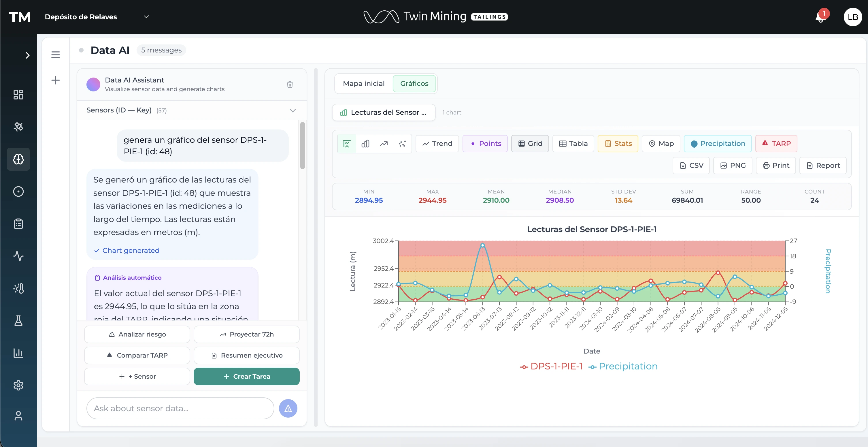Open the settings gear in sidebar
The width and height of the screenshot is (868, 447).
pyautogui.click(x=18, y=385)
